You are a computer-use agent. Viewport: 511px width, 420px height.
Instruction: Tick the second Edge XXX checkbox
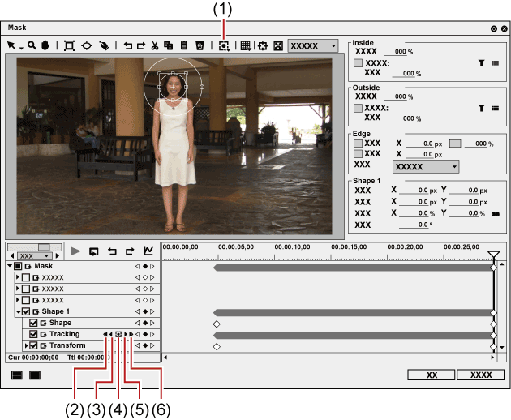click(x=358, y=153)
